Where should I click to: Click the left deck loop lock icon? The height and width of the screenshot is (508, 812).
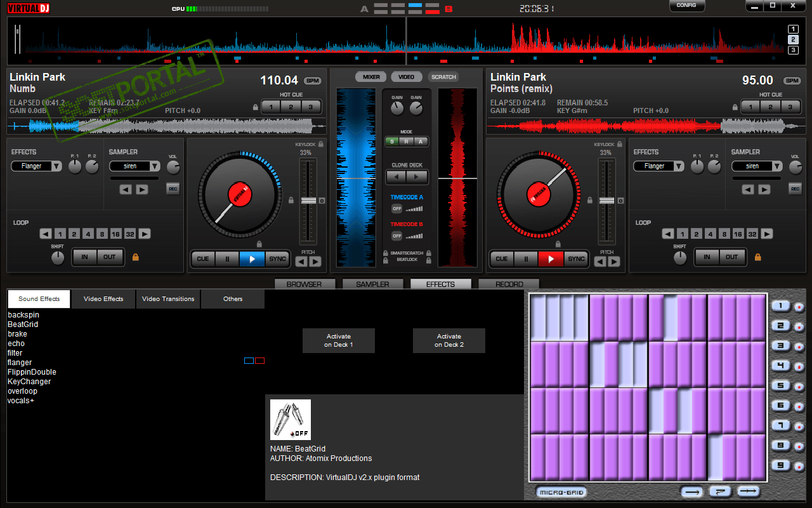135,257
